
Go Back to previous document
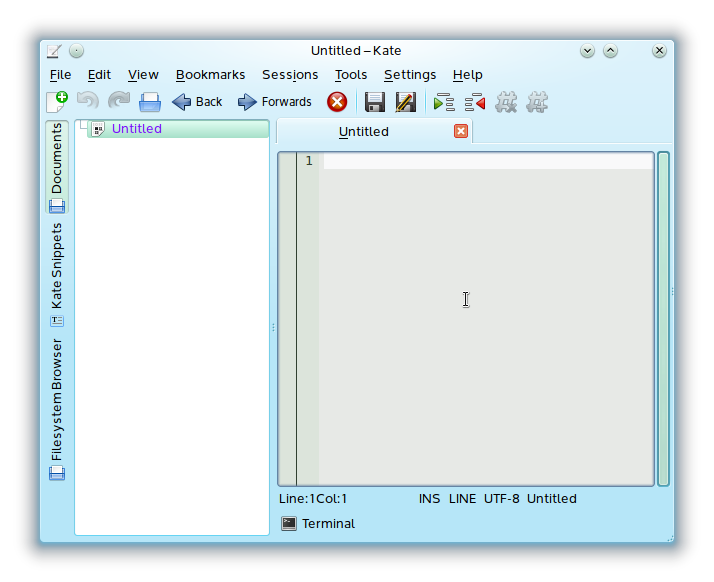(x=198, y=102)
